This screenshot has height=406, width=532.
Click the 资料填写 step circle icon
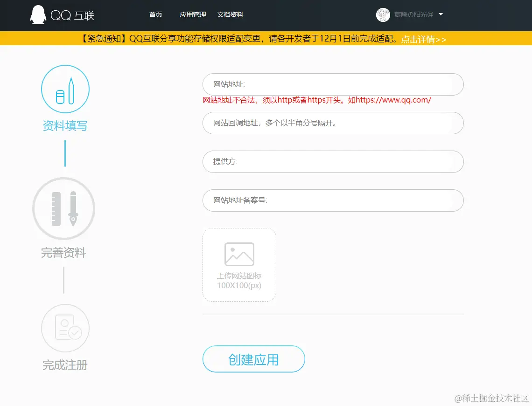pyautogui.click(x=65, y=89)
